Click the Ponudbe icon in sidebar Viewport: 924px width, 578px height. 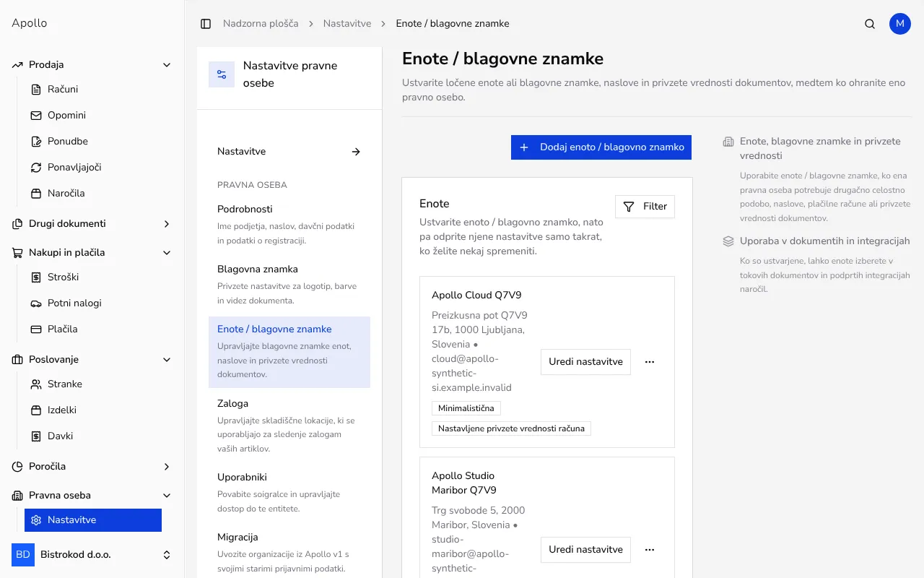coord(36,142)
